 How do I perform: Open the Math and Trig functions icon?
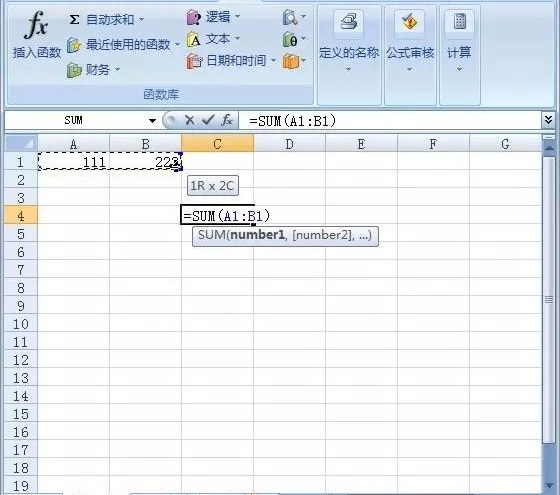(290, 39)
